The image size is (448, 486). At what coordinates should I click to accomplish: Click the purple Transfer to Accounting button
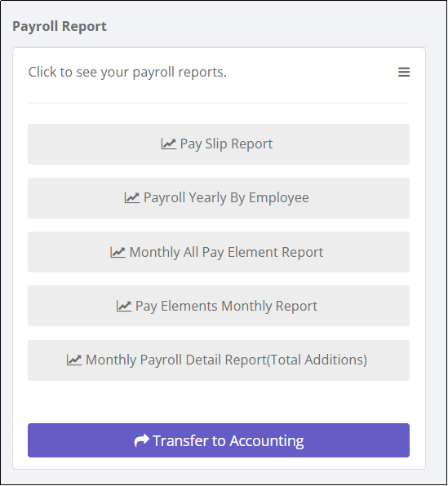coord(219,440)
